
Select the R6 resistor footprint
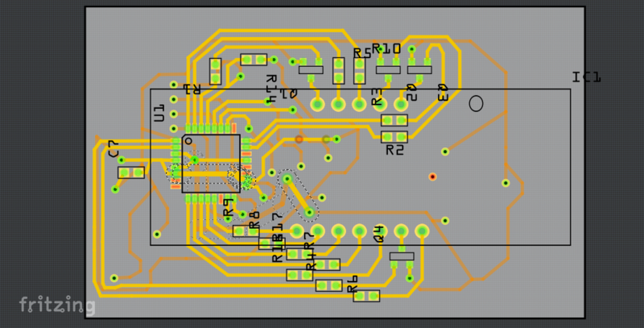(366, 297)
